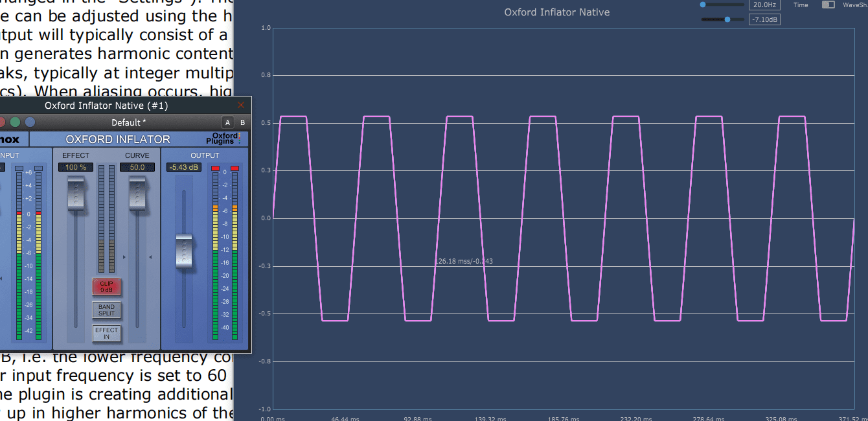Select preset slot B in Inflator

tap(242, 122)
